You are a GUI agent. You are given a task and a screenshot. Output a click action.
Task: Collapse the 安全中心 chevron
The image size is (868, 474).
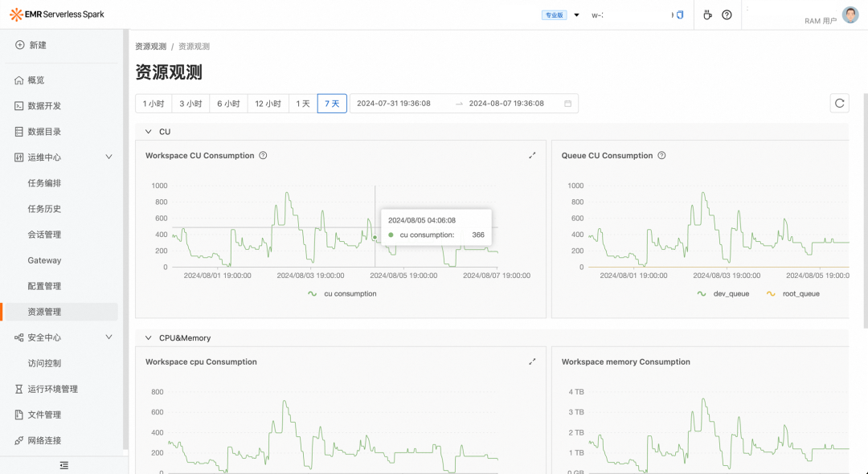[x=109, y=337]
